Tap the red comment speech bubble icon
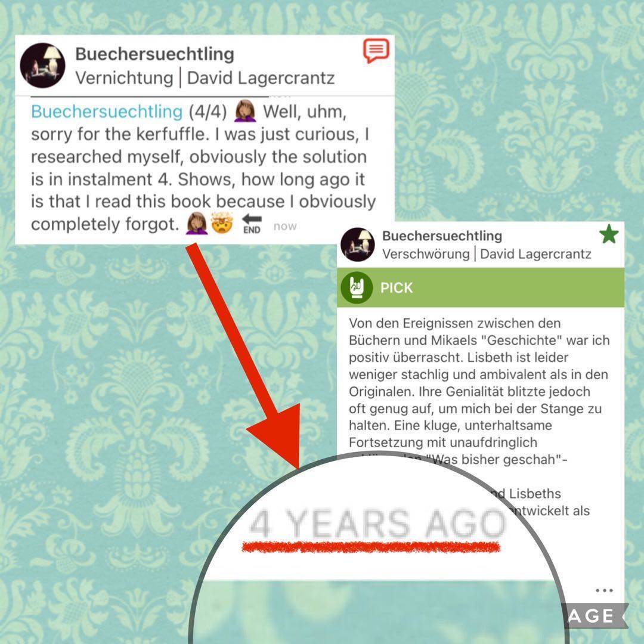 pyautogui.click(x=376, y=51)
